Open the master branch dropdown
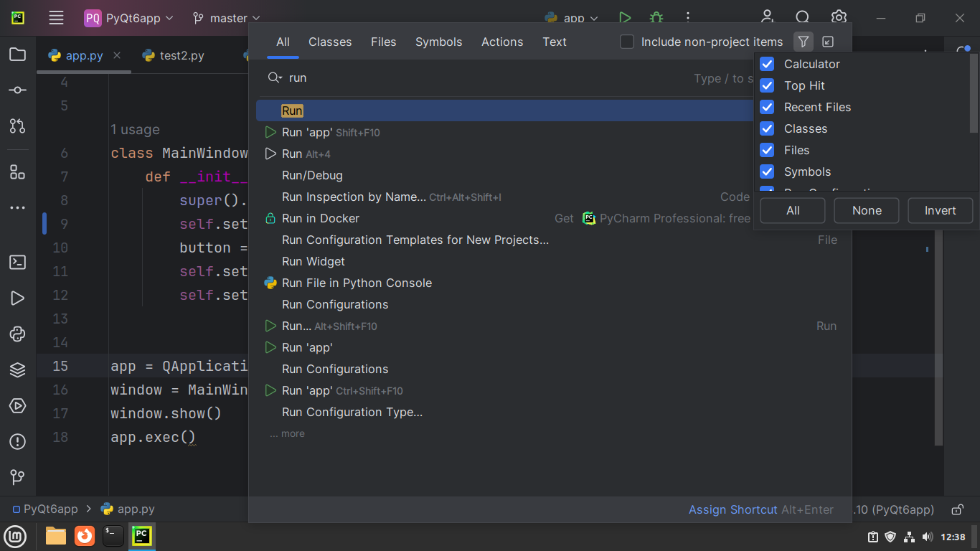The image size is (980, 551). [227, 18]
